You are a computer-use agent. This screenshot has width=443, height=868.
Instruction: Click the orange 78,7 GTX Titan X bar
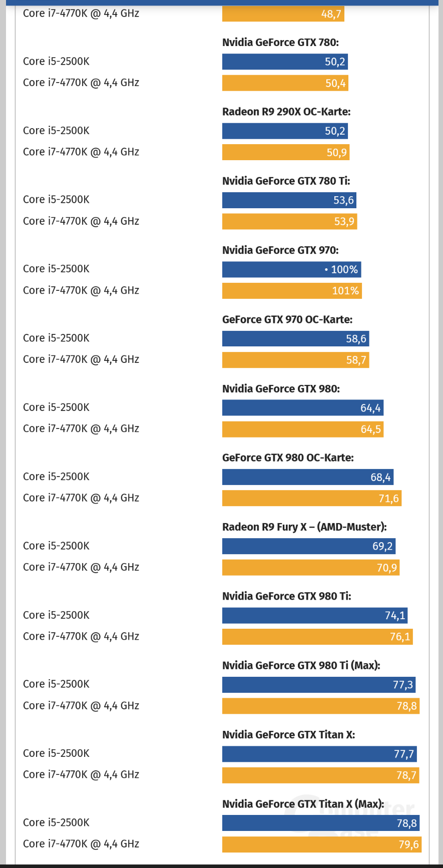[x=320, y=775]
